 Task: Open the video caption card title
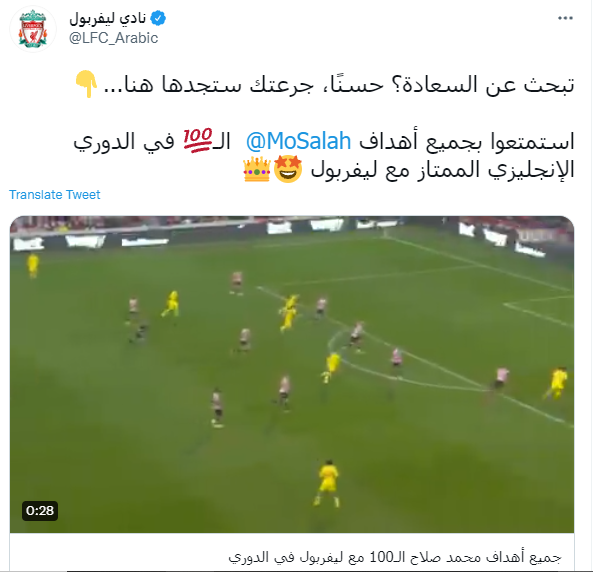pos(394,557)
